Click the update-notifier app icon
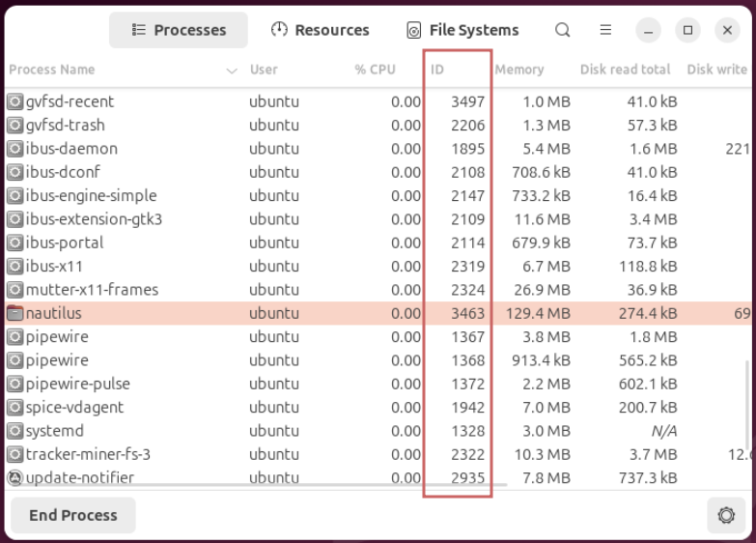Screen dimensions: 756x543 point(14,477)
